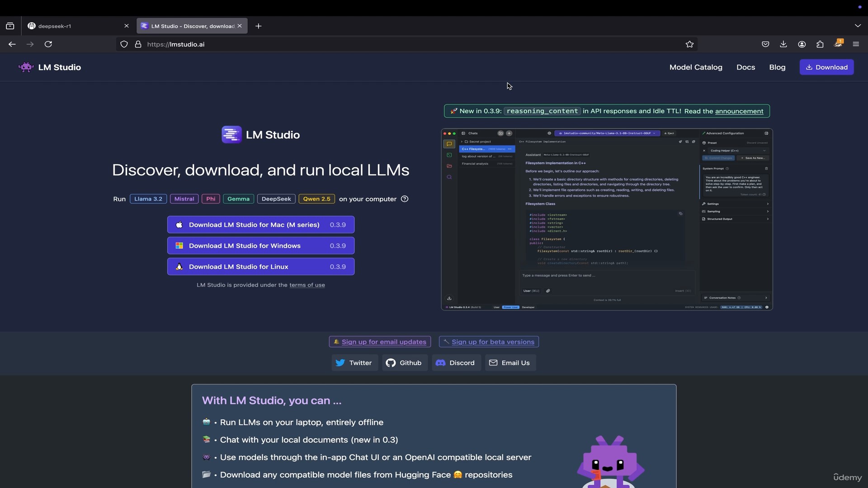Click the site security padlock icon

[x=138, y=44]
